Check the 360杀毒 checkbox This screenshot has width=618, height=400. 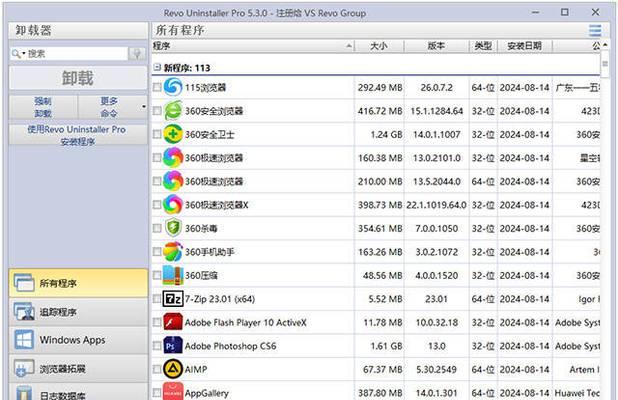click(156, 228)
